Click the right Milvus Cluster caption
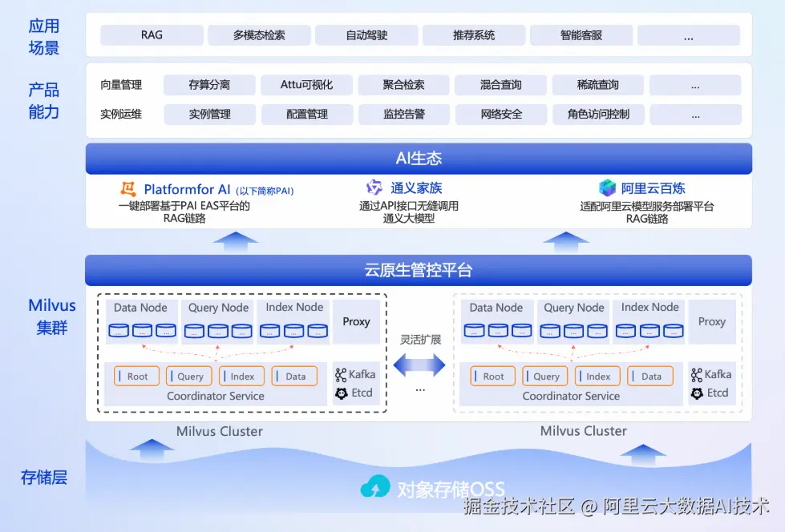Viewport: 785px width, 532px height. point(583,431)
